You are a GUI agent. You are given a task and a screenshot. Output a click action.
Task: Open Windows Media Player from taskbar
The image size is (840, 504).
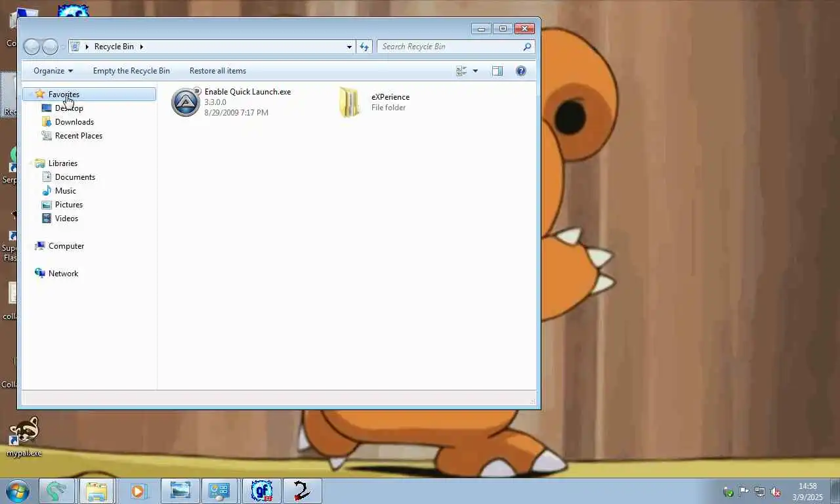138,491
